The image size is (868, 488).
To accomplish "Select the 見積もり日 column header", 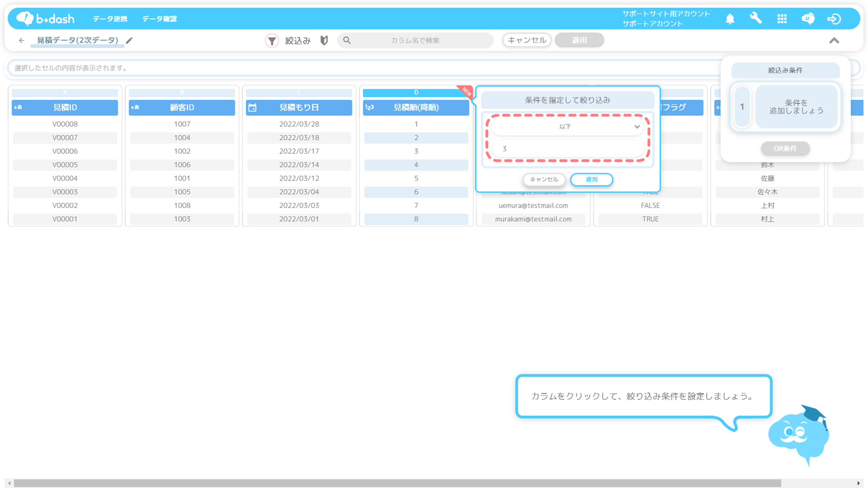I will (299, 107).
